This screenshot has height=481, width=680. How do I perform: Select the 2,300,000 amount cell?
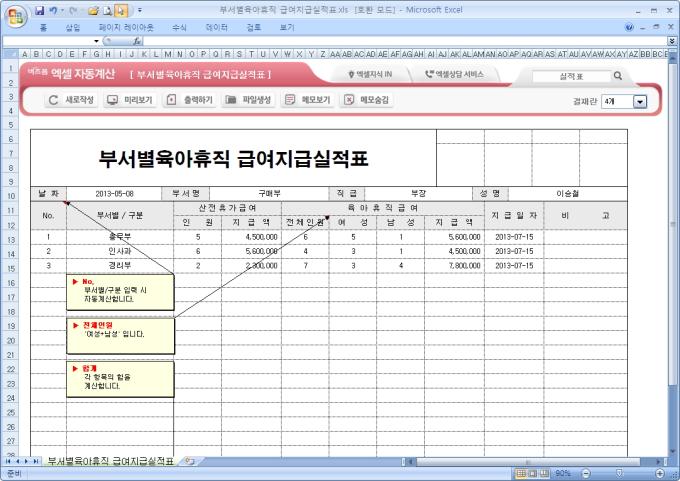[251, 265]
